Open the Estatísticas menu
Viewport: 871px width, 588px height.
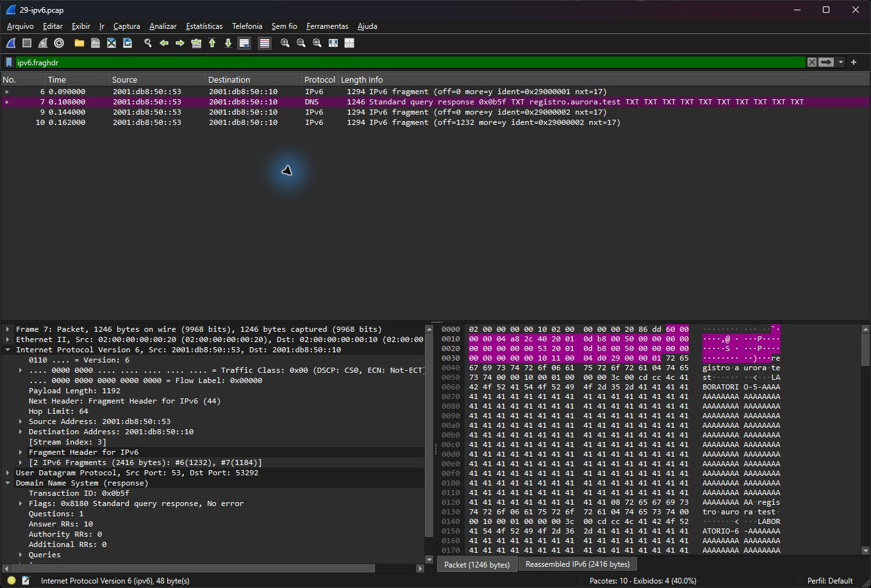click(204, 26)
